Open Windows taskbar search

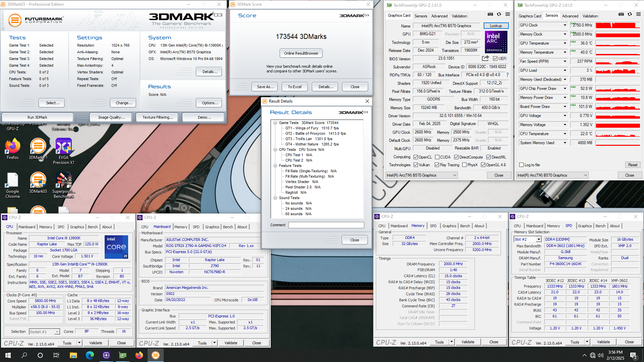tap(24, 355)
